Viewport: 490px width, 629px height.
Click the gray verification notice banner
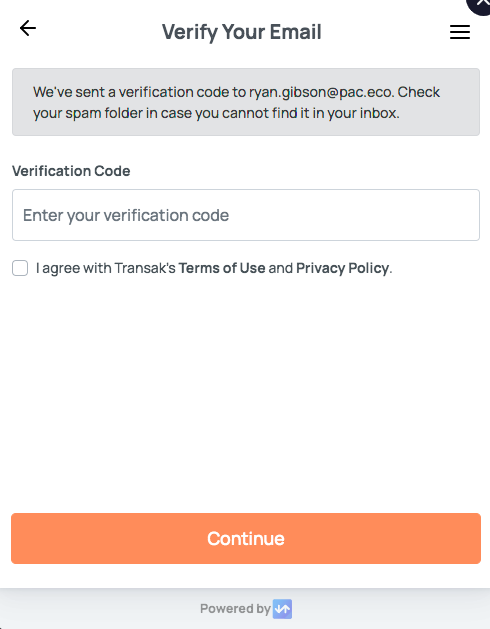[x=246, y=102]
